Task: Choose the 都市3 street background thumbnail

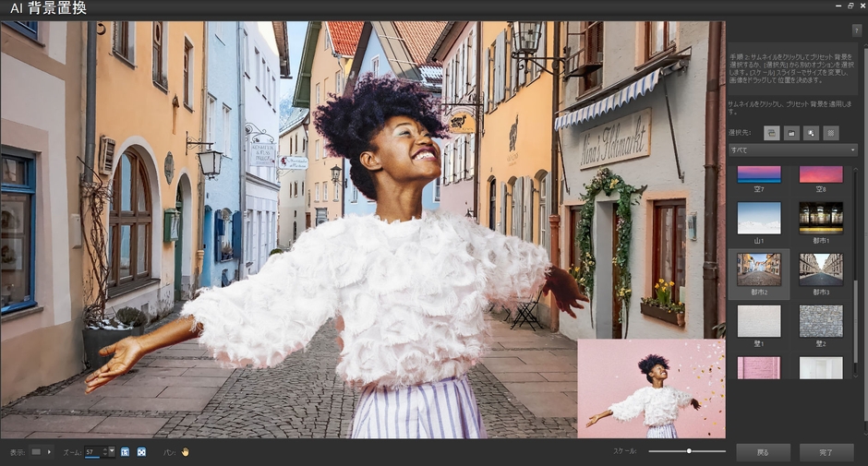Action: (x=820, y=269)
